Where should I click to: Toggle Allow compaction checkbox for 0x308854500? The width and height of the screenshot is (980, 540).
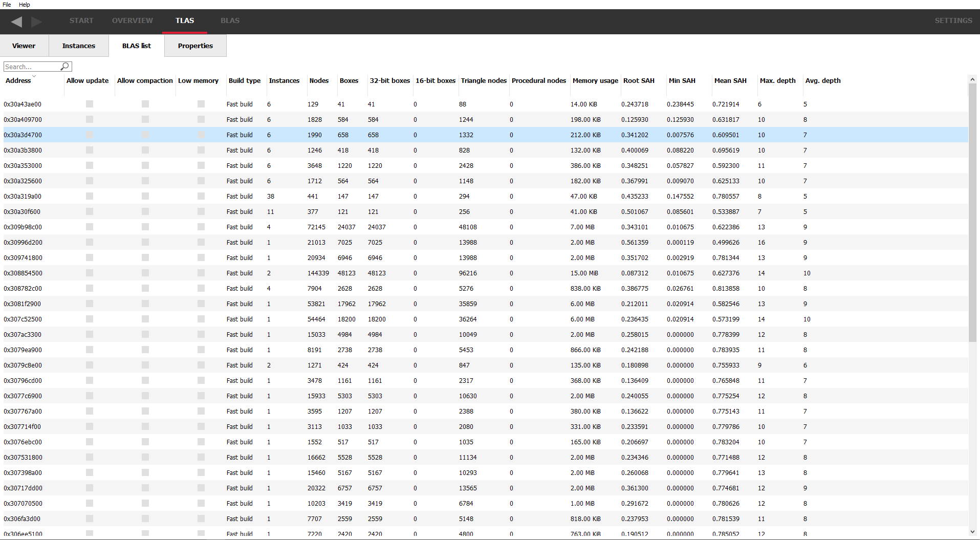(x=145, y=273)
